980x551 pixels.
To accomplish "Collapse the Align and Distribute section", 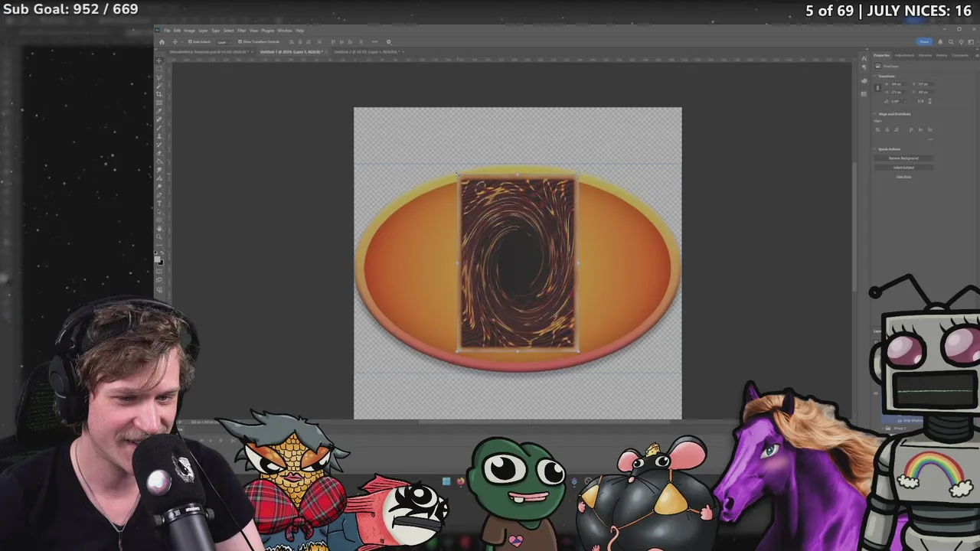I will [874, 114].
